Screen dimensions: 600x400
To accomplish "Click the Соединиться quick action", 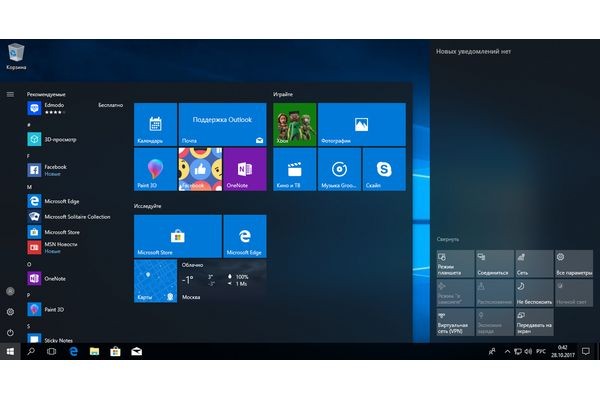I will click(x=495, y=263).
